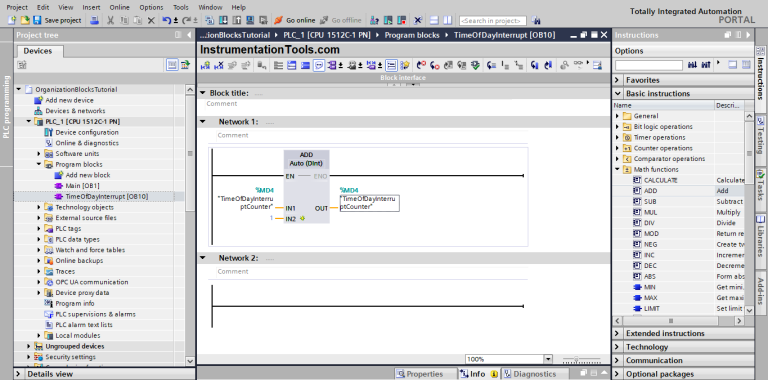The width and height of the screenshot is (768, 380).
Task: Toggle network comments display on/off
Action: (319, 65)
